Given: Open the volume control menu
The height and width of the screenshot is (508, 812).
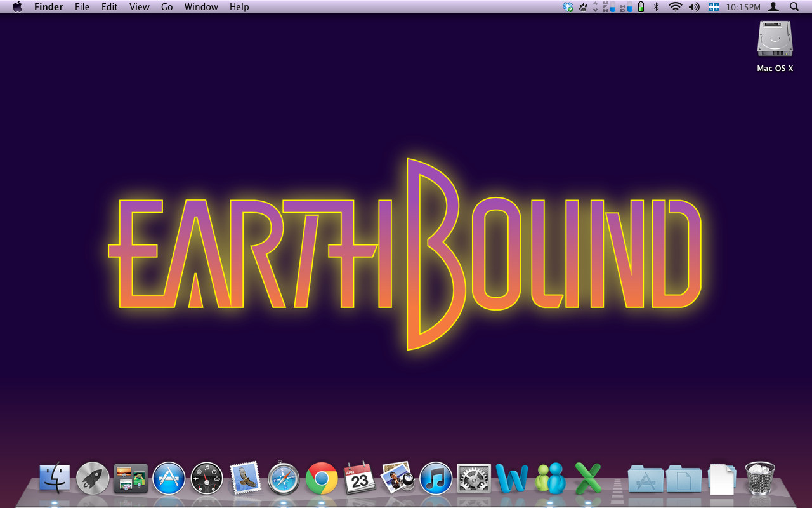Looking at the screenshot, I should (x=695, y=7).
